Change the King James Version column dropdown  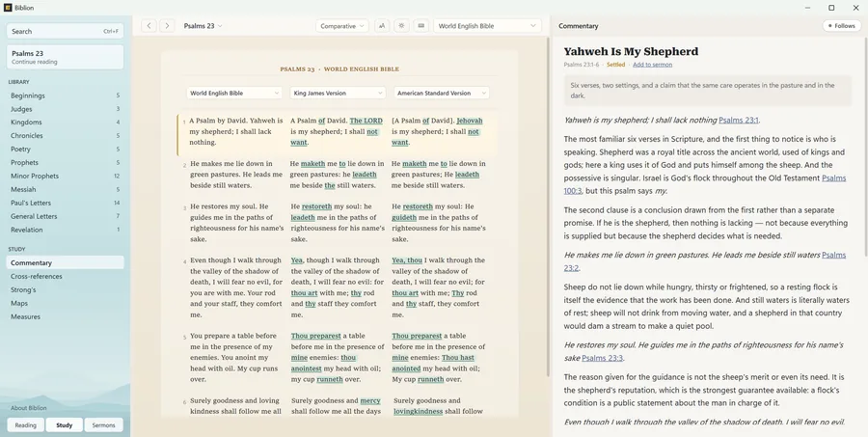tap(338, 93)
